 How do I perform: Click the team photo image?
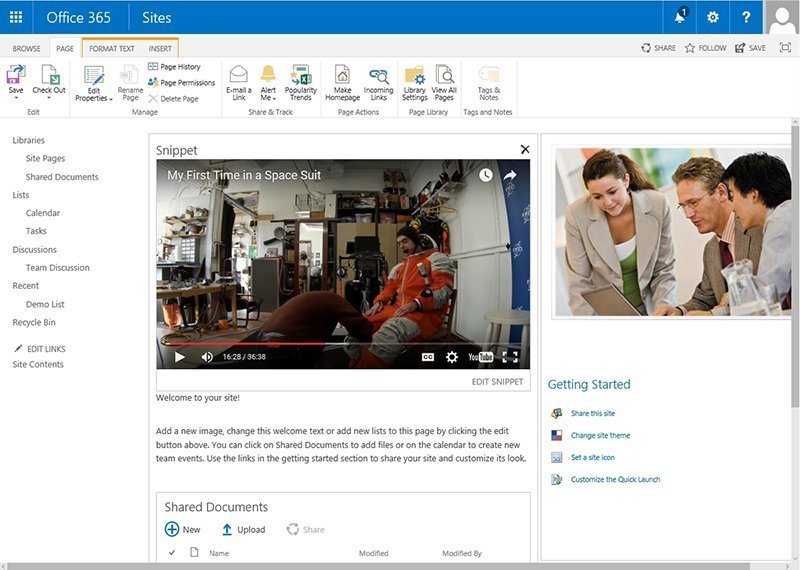[673, 232]
